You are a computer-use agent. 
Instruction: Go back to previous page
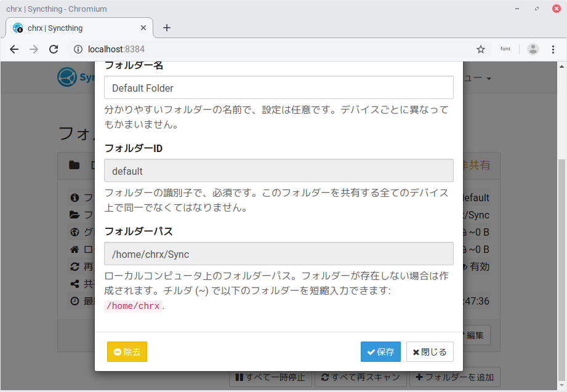[14, 49]
